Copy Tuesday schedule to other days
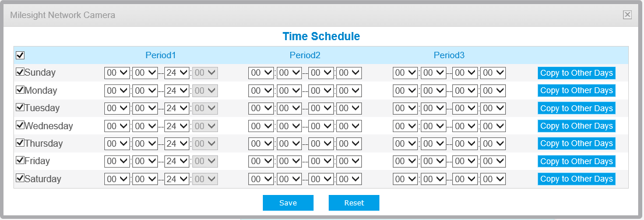The width and height of the screenshot is (644, 220). click(576, 108)
